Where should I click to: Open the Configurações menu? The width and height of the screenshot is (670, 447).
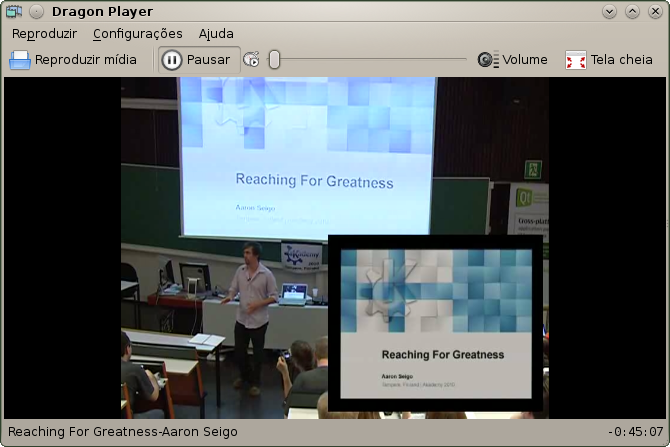tap(137, 33)
